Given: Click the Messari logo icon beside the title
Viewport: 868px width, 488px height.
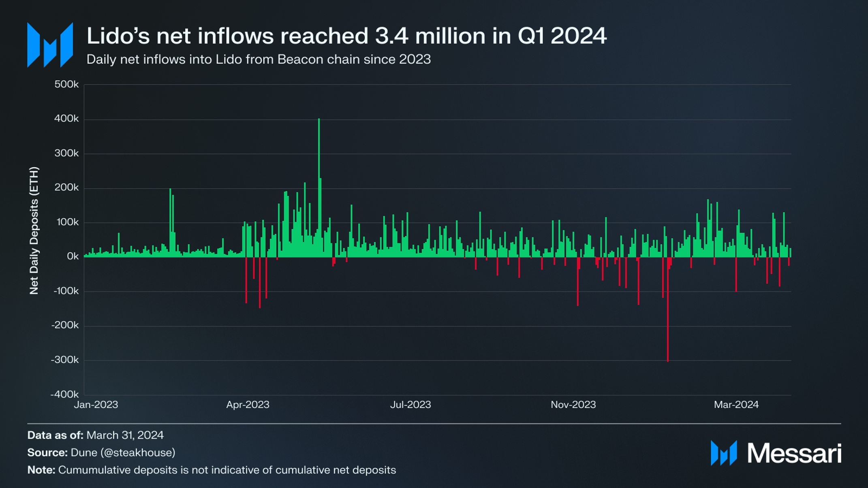Looking at the screenshot, I should (50, 45).
